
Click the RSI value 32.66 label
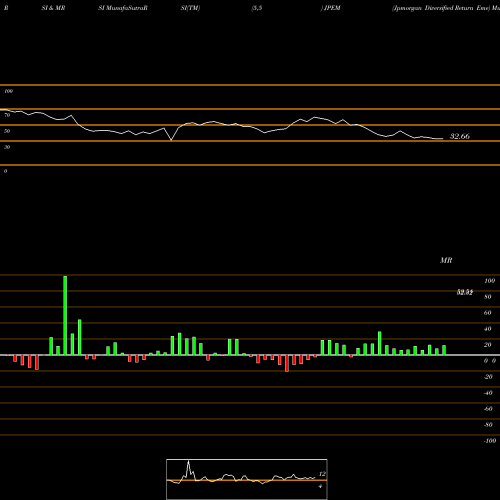pyautogui.click(x=460, y=136)
